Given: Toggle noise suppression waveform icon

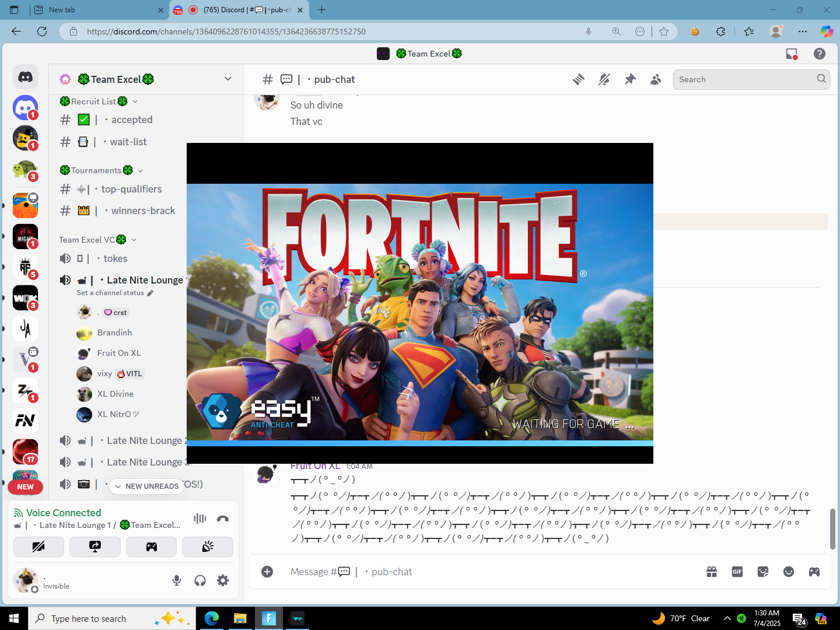Looking at the screenshot, I should 200,518.
